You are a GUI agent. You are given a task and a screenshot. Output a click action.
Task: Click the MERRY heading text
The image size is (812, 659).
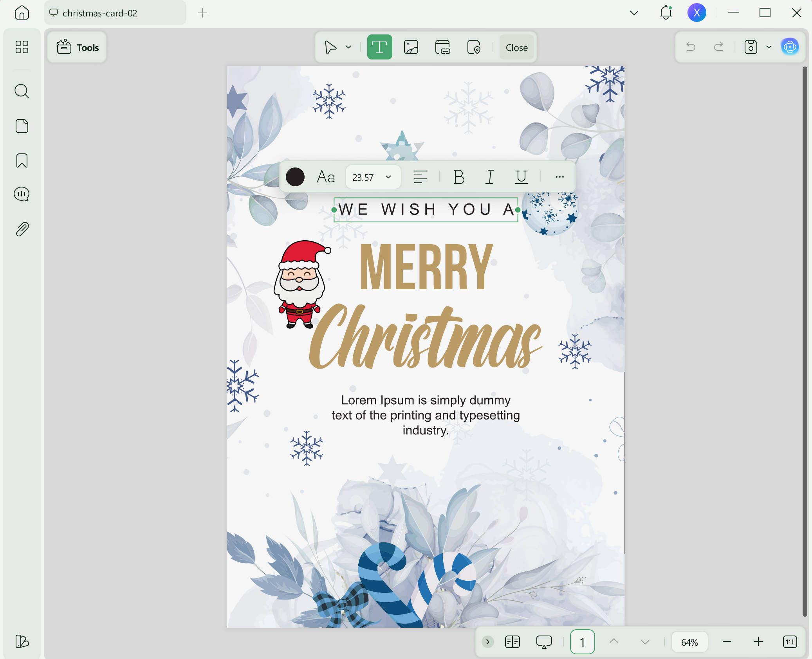tap(426, 267)
